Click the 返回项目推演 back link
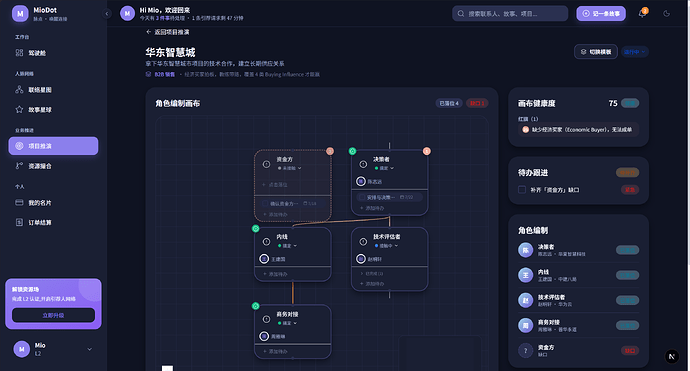This screenshot has width=690, height=371. tap(168, 32)
